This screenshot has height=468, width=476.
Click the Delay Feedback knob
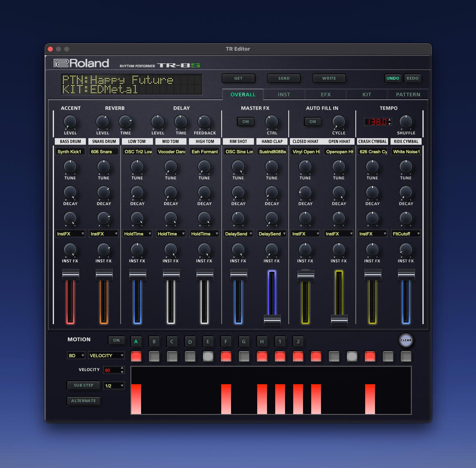(204, 122)
